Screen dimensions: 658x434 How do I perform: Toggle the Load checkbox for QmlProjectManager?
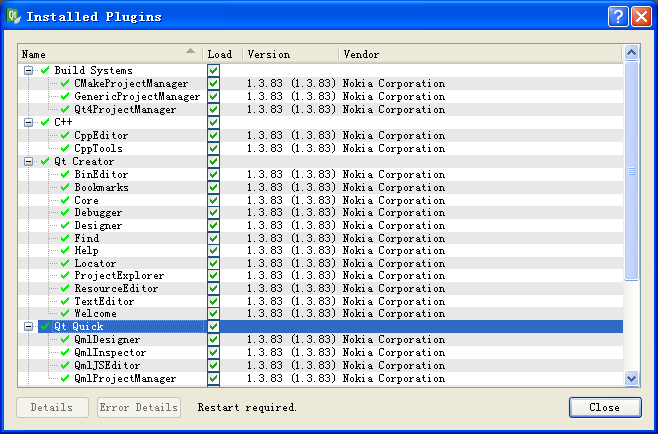tap(213, 378)
